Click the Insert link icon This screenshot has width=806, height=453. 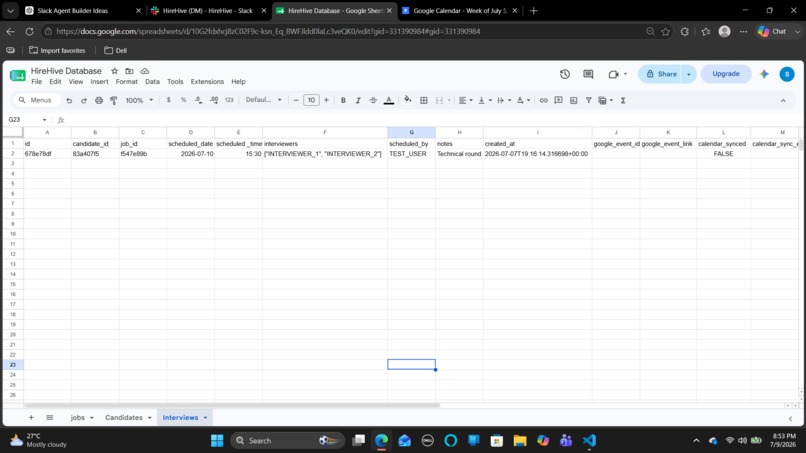tap(543, 100)
